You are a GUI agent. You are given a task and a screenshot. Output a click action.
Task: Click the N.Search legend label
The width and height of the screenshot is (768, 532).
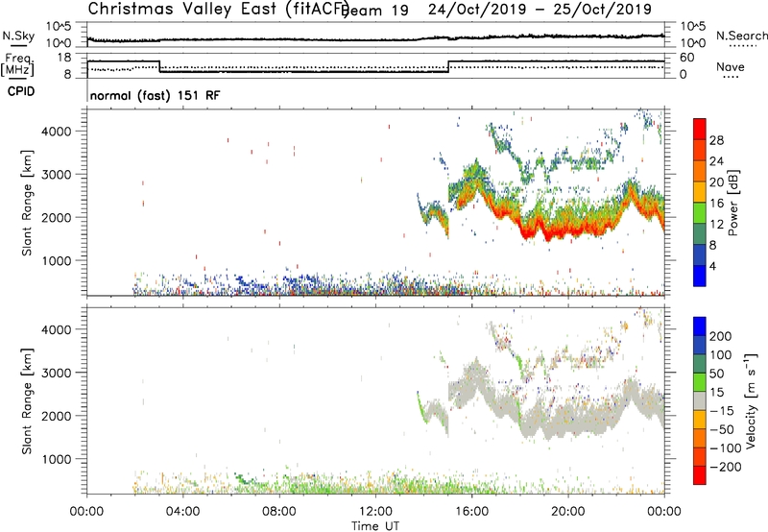(x=741, y=36)
